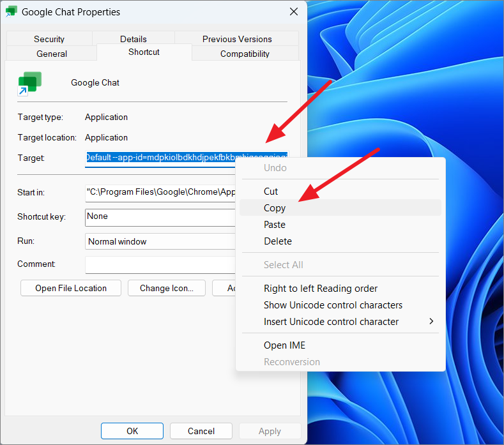This screenshot has height=445, width=504.
Task: Click the Google Chat title bar icon
Action: click(11, 11)
